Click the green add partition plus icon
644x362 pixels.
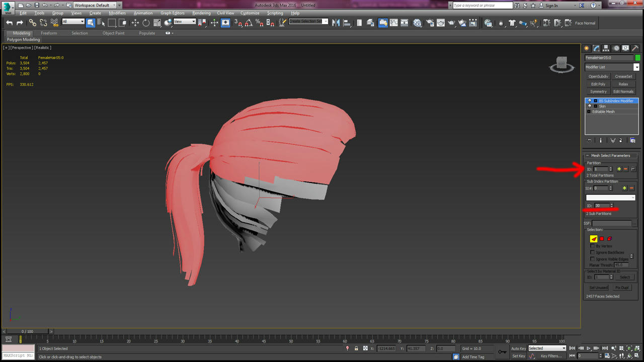coord(619,169)
